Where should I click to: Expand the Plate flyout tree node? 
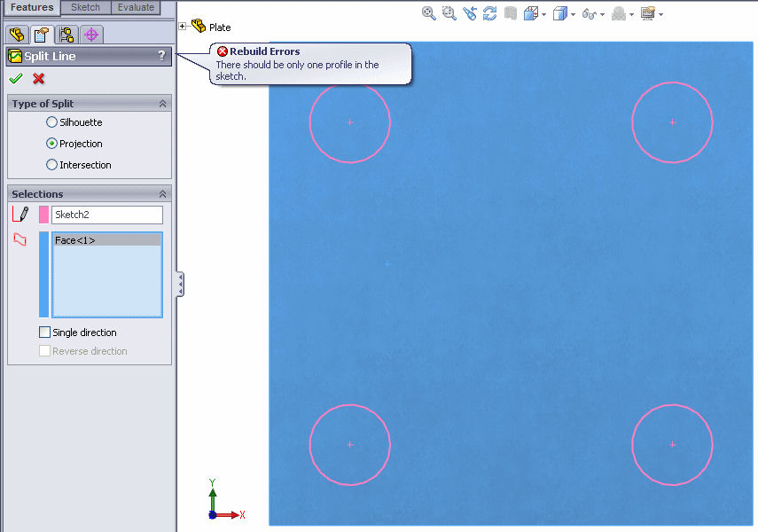183,27
